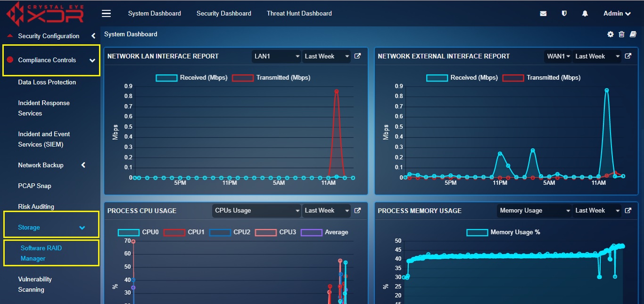The width and height of the screenshot is (644, 304).
Task: Click the red transmitted peak point in LAN chart
Action: coord(337,91)
